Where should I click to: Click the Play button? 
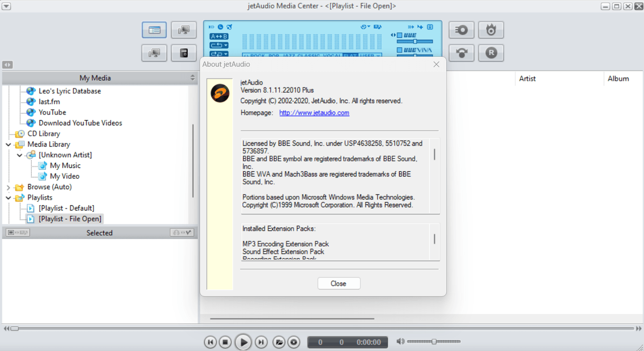[243, 342]
